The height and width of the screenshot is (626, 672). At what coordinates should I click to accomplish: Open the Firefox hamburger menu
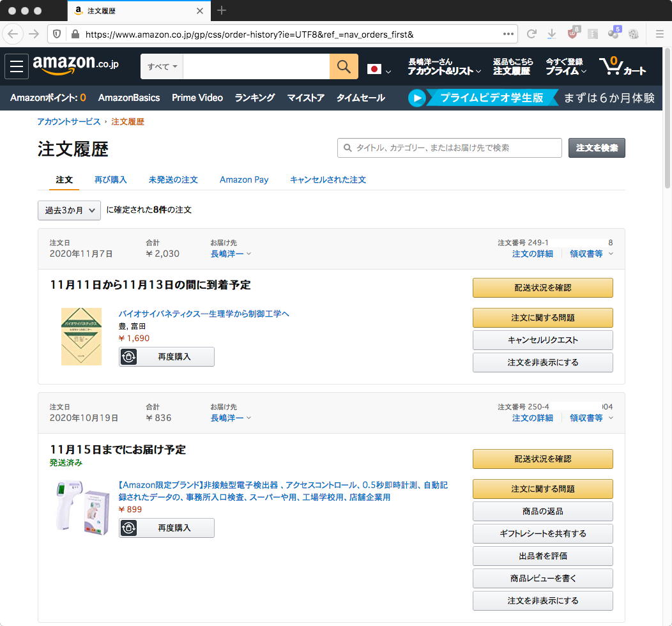(660, 34)
